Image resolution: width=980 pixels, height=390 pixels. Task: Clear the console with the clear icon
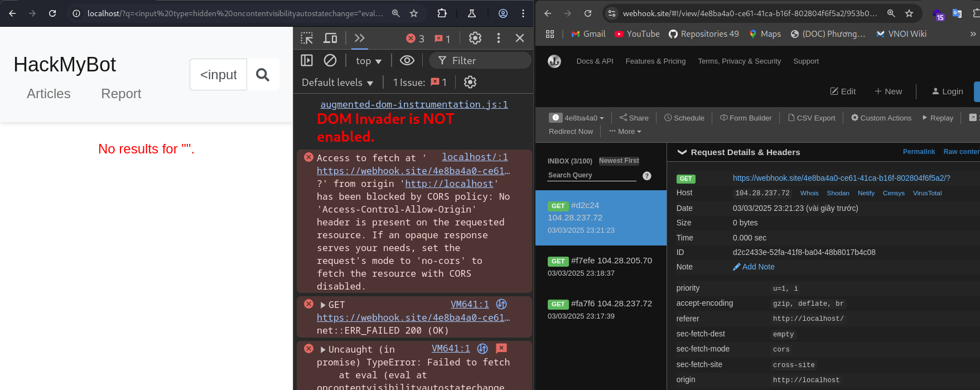tap(330, 60)
